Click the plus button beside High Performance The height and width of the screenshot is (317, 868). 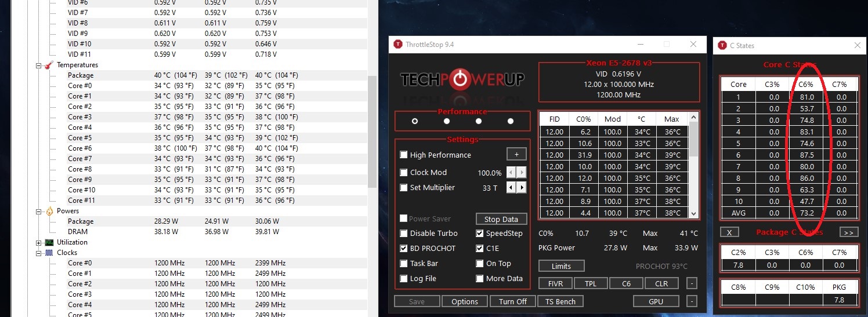[x=516, y=154]
